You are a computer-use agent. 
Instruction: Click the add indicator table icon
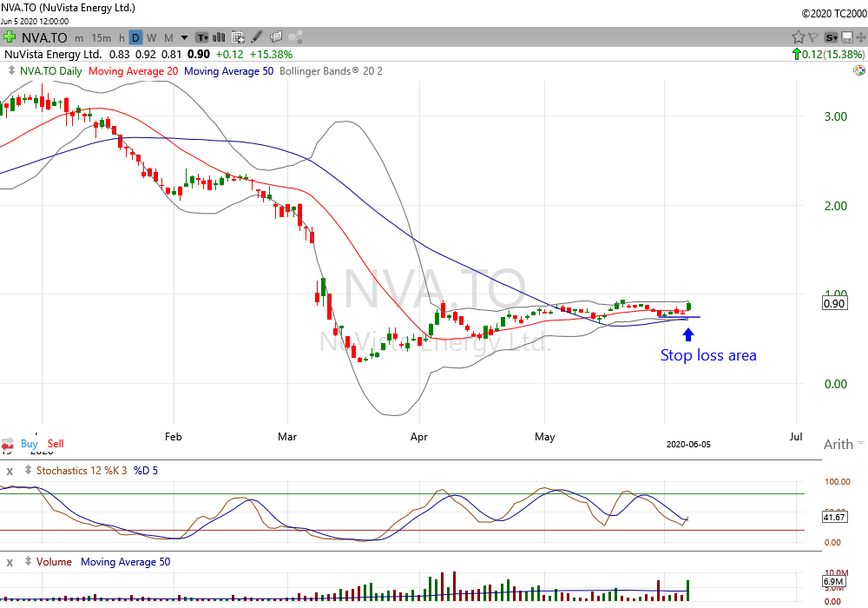point(238,37)
